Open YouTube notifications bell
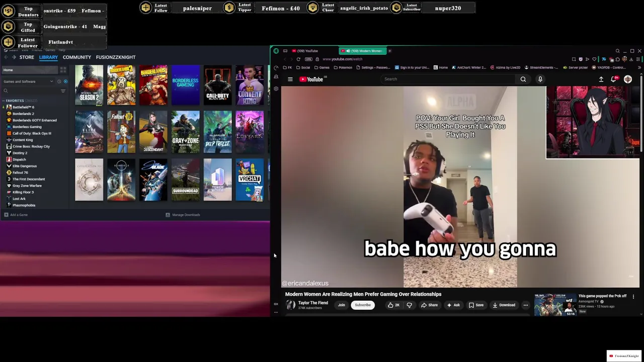Viewport: 644px width, 362px height. [614, 79]
